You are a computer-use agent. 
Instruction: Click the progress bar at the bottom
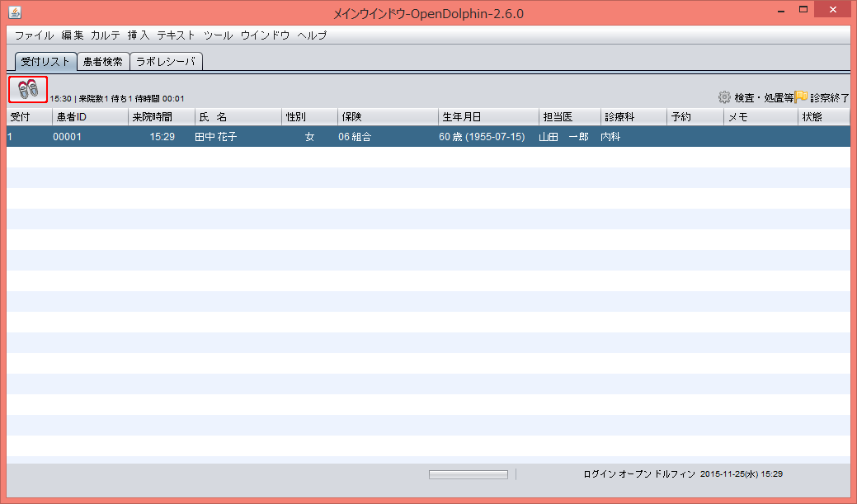(467, 473)
